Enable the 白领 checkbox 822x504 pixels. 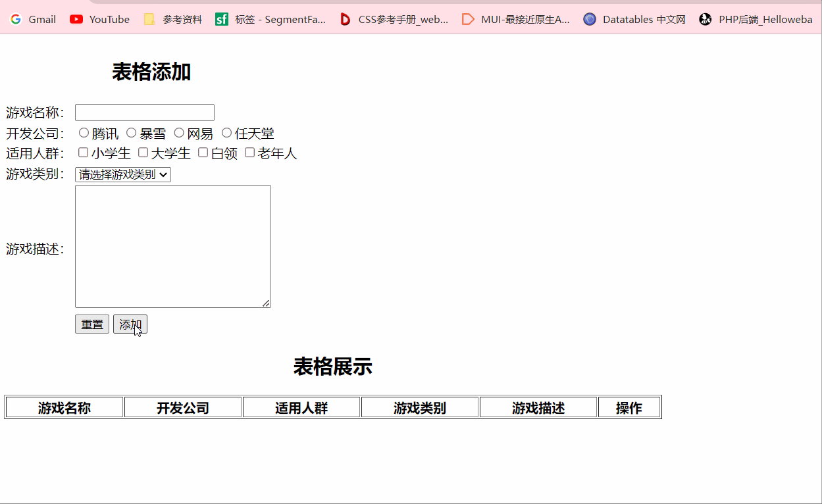click(x=203, y=153)
